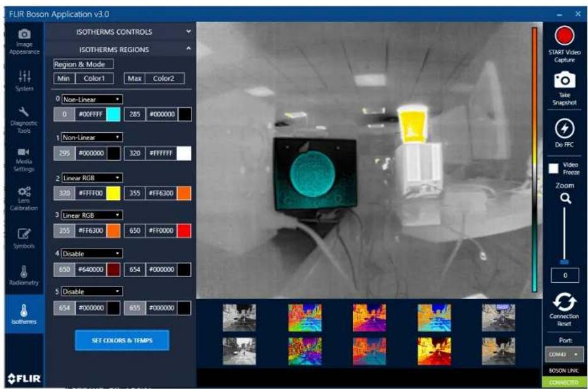
Task: Select the Isotherms sidebar item
Action: tap(24, 313)
